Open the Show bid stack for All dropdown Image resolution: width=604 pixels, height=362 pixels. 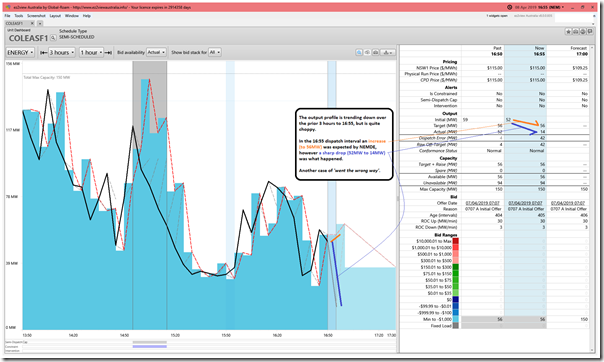(x=215, y=52)
